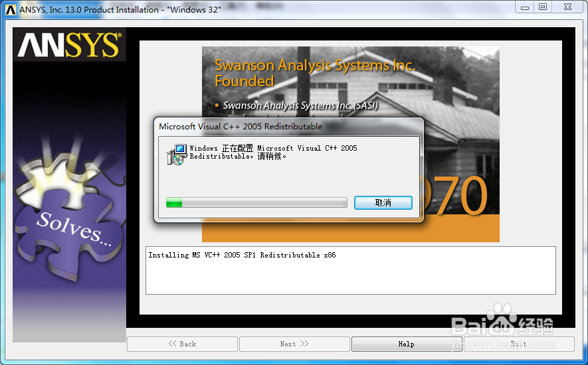588x365 pixels.
Task: Click the << Back button
Action: 182,344
